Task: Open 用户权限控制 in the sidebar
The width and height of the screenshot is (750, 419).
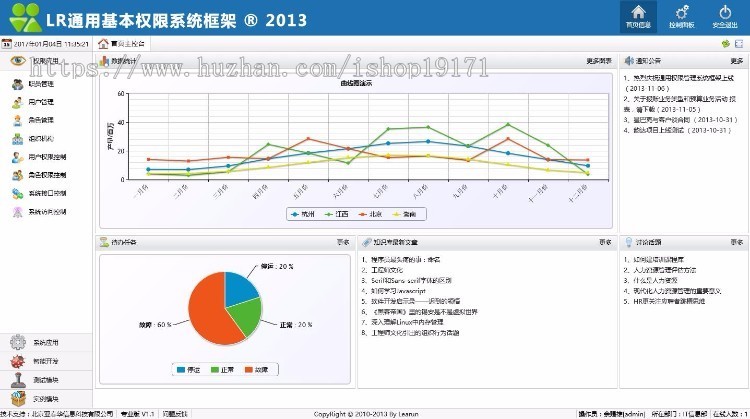Action: coord(39,157)
